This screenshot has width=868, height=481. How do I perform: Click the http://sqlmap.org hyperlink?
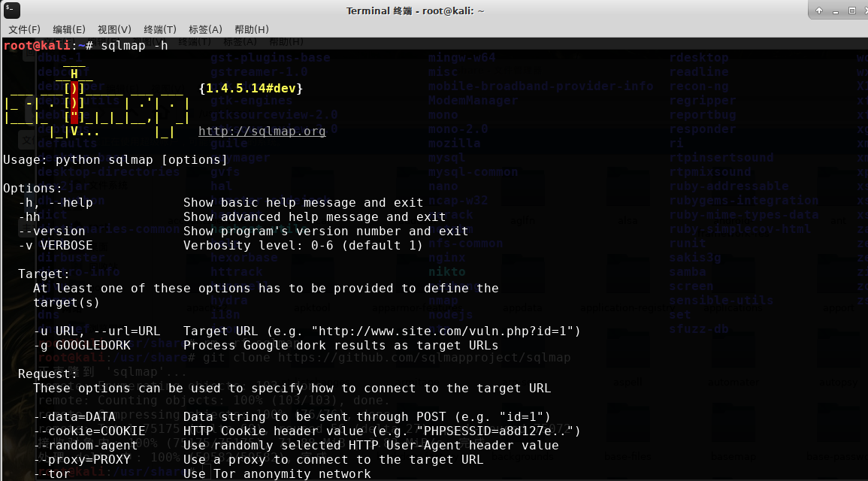tap(262, 132)
